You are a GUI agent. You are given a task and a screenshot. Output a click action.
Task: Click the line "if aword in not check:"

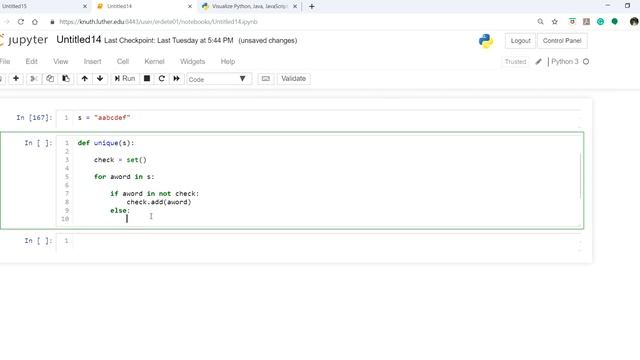tap(154, 193)
